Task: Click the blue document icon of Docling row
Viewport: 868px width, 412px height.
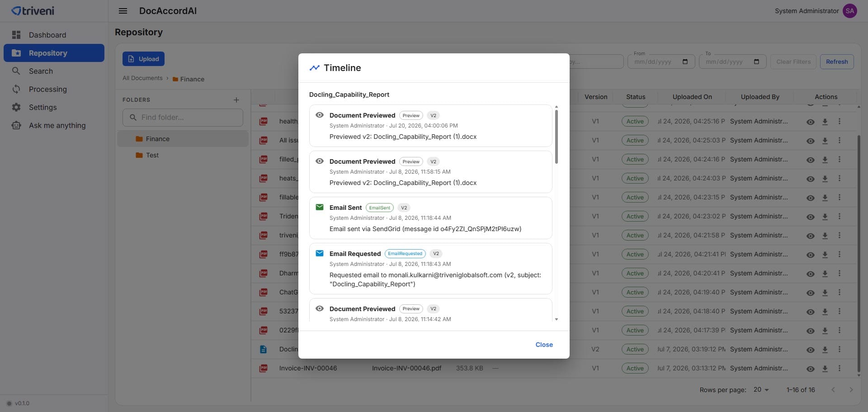Action: [264, 349]
